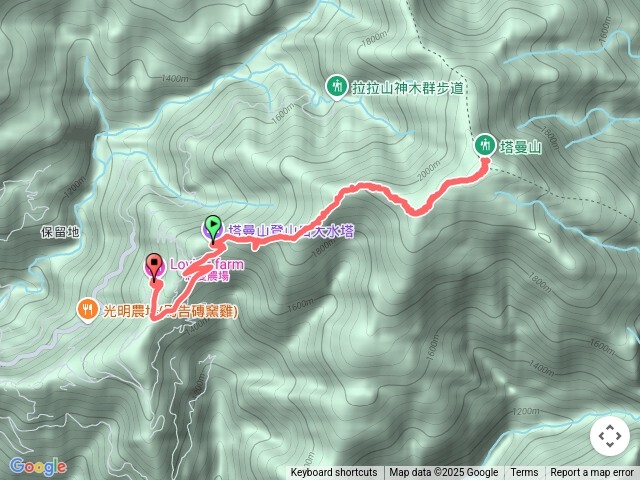Click the red route's lowest dip bend
Image resolution: width=640 pixels, height=480 pixels.
(x=416, y=212)
